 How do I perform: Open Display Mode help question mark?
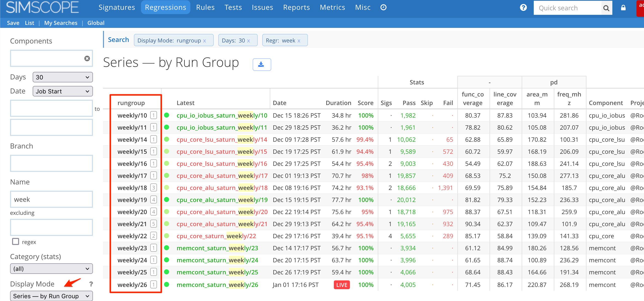tap(91, 284)
